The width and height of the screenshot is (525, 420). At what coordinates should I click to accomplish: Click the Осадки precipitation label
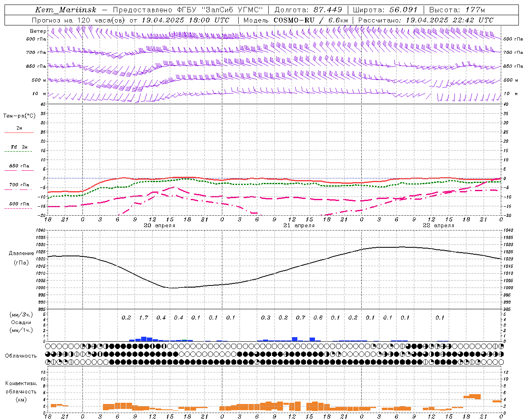pyautogui.click(x=21, y=322)
